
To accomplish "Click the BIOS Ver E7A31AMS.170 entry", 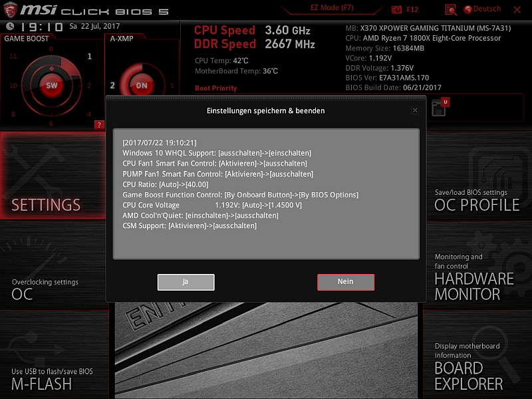I will 387,78.
